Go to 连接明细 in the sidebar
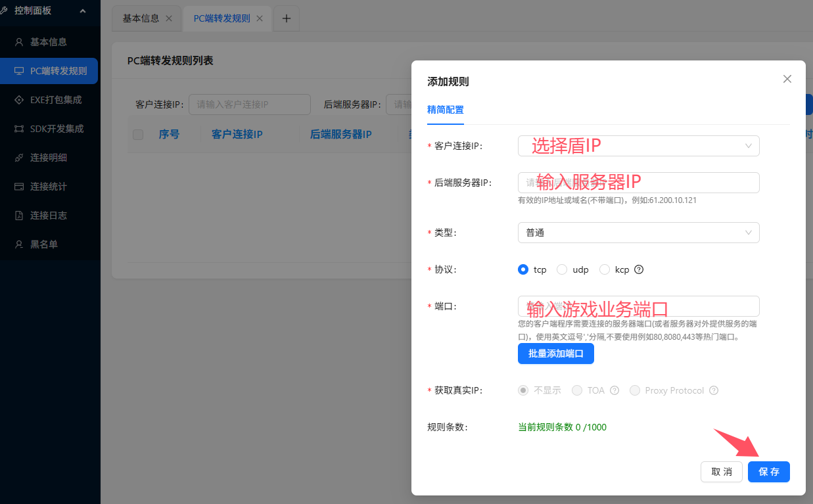This screenshot has width=813, height=504. click(x=50, y=158)
